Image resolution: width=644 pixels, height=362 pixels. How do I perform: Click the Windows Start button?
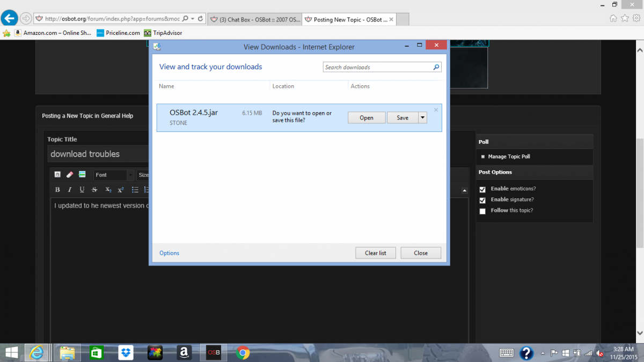[11, 353]
